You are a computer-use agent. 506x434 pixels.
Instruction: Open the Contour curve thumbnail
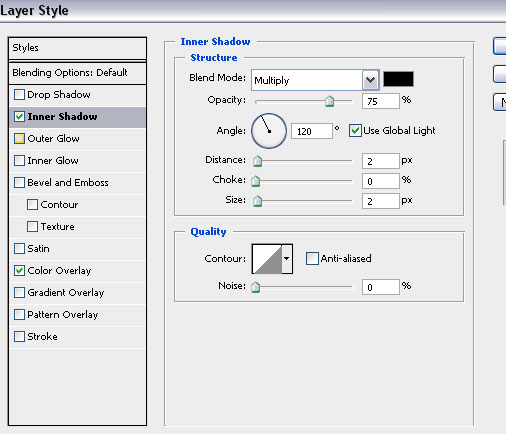(x=267, y=259)
